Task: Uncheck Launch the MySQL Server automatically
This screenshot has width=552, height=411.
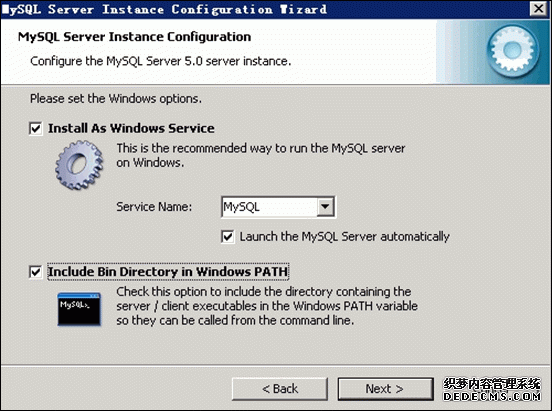Action: pos(228,237)
